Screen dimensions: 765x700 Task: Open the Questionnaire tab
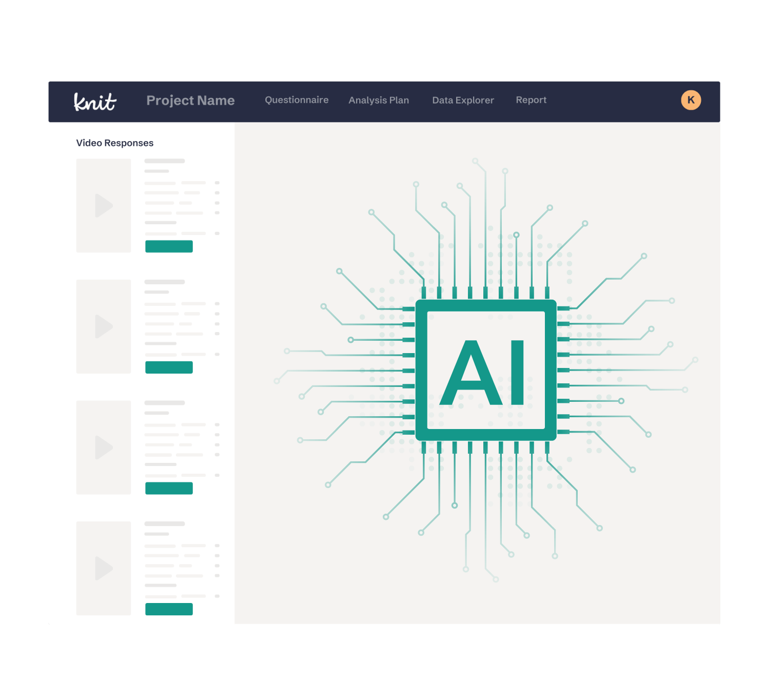297,100
